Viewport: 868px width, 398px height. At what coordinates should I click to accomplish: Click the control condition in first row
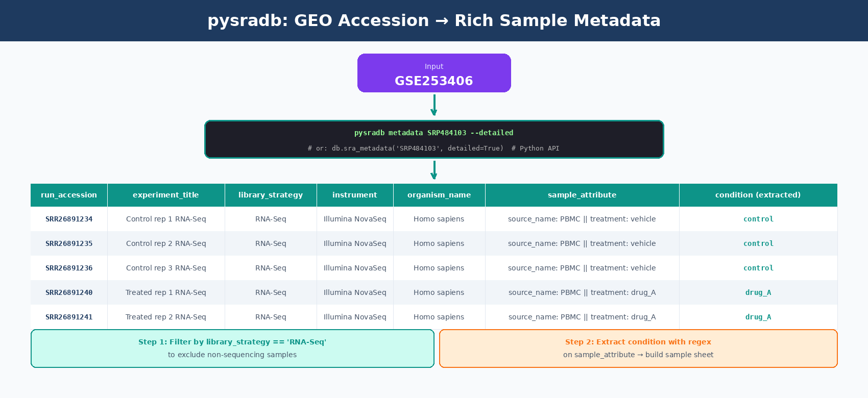(758, 219)
